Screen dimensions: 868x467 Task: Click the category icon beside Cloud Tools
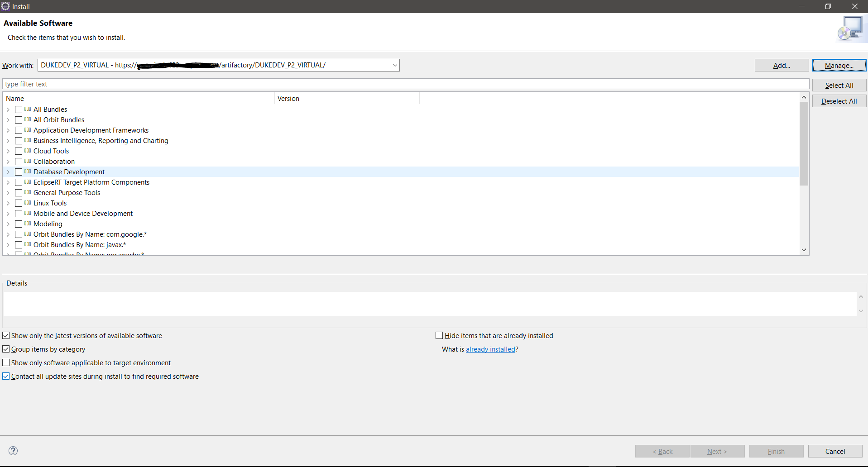coord(28,151)
